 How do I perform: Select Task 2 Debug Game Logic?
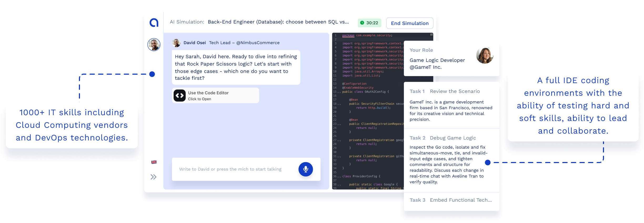coord(443,138)
